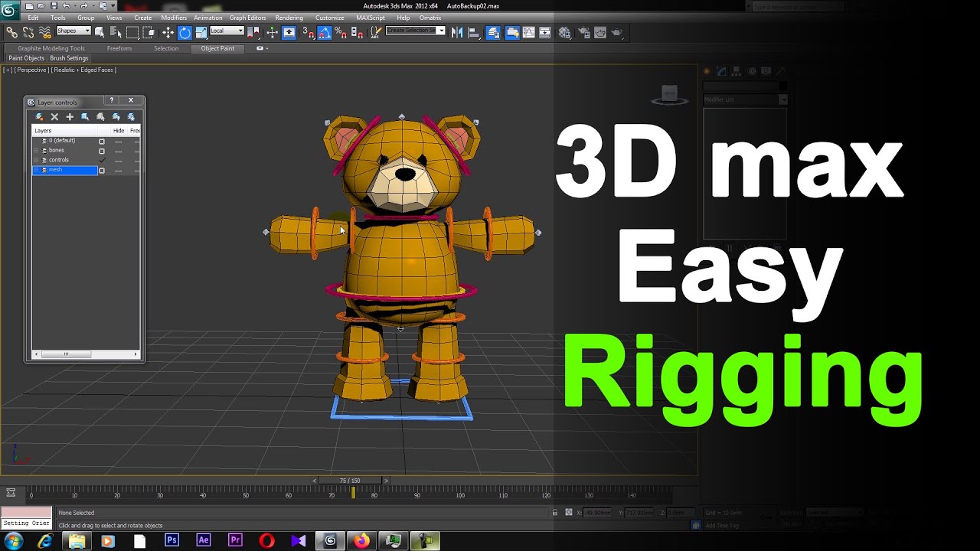
Task: Expand the controls layer tree node
Action: point(36,160)
